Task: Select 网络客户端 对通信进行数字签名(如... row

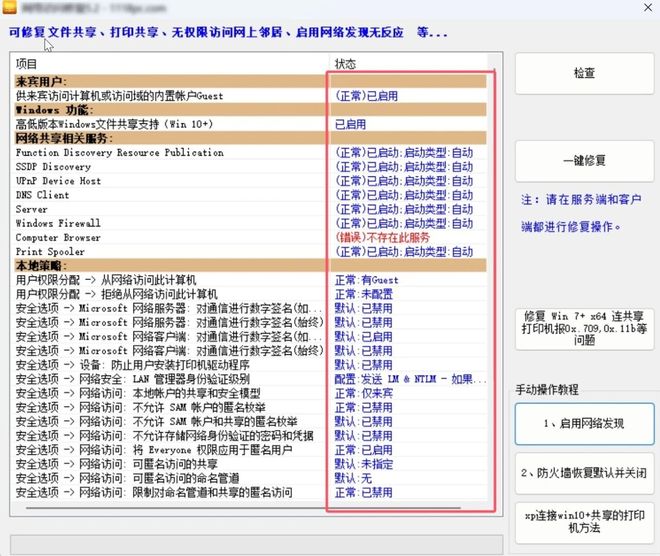Action: 250,337
